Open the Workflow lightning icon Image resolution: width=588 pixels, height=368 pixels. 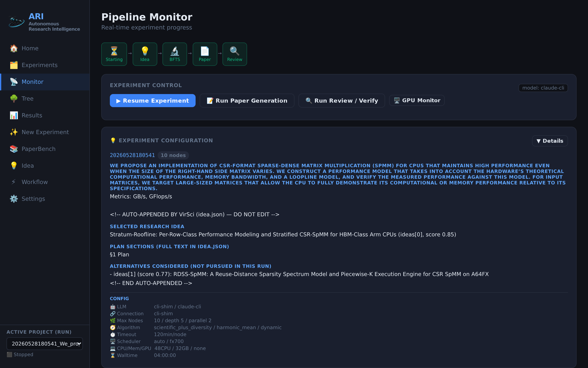(14, 182)
